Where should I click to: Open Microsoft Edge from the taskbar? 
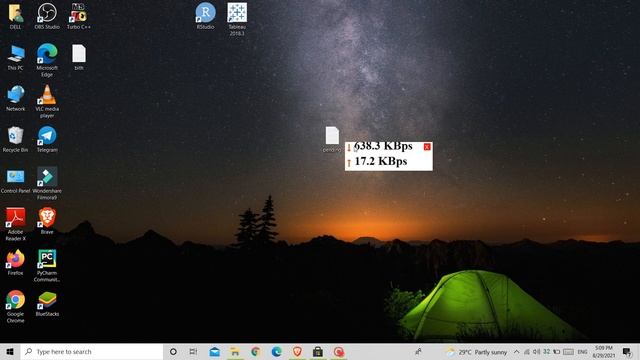point(277,351)
